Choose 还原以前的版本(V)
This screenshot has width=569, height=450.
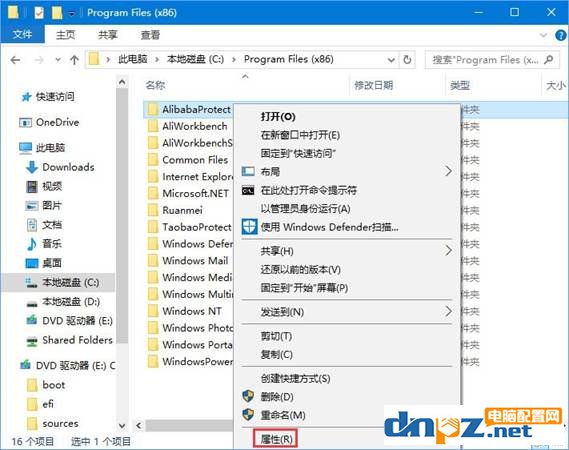click(x=300, y=270)
